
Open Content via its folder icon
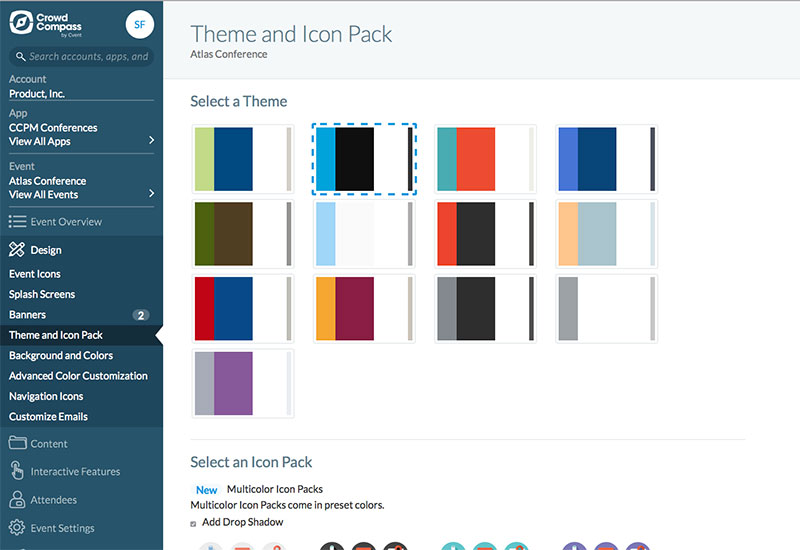[x=17, y=444]
